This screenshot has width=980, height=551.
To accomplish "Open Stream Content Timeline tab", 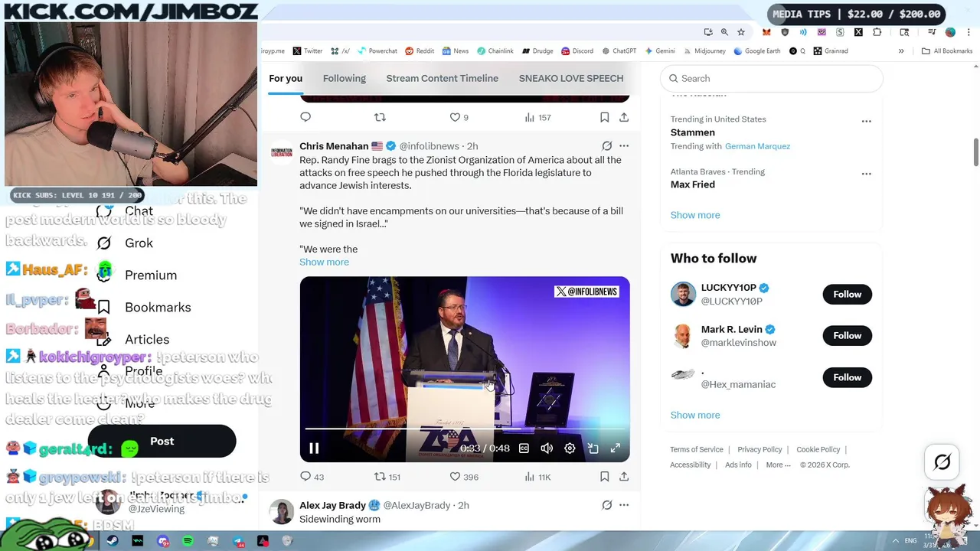I will coord(443,78).
